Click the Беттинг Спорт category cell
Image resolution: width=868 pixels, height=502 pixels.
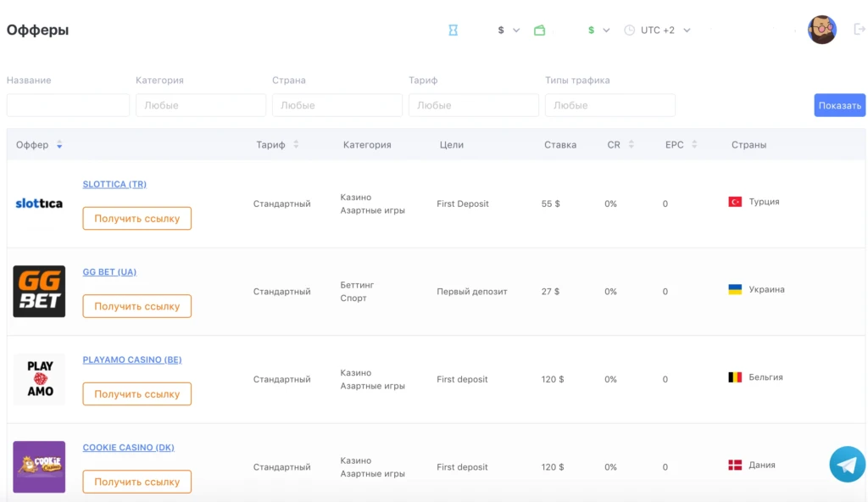click(x=357, y=292)
